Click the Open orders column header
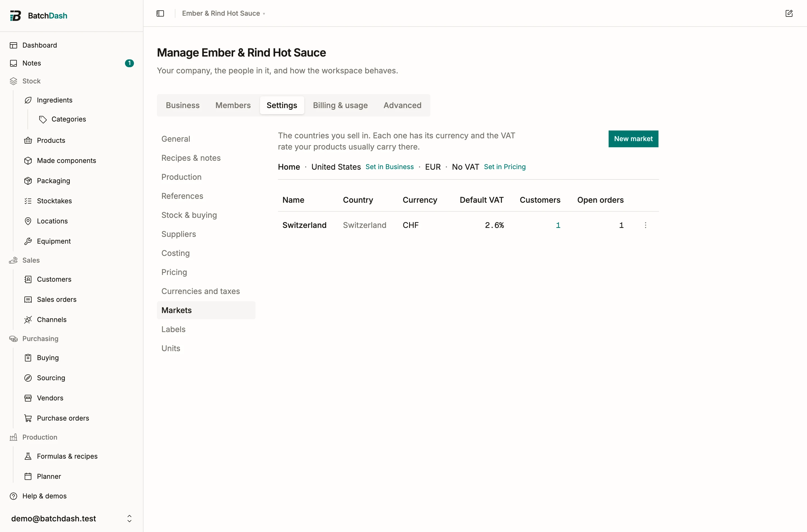Screen dimensions: 807x532 [600, 200]
